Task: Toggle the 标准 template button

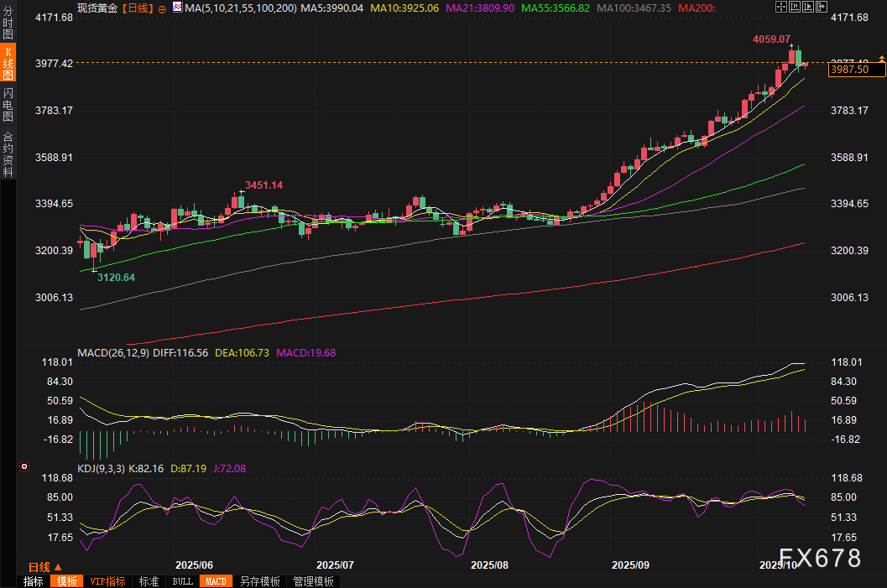Action: [x=149, y=581]
